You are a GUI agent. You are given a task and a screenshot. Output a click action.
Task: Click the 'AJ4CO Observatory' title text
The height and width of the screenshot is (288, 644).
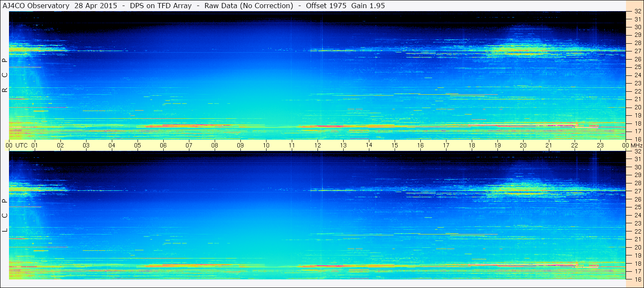click(37, 6)
